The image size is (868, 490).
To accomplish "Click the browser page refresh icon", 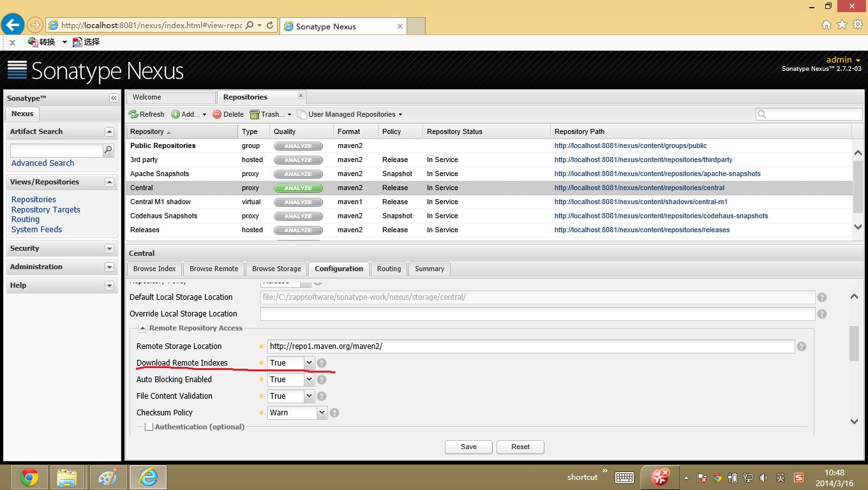I will coord(270,26).
